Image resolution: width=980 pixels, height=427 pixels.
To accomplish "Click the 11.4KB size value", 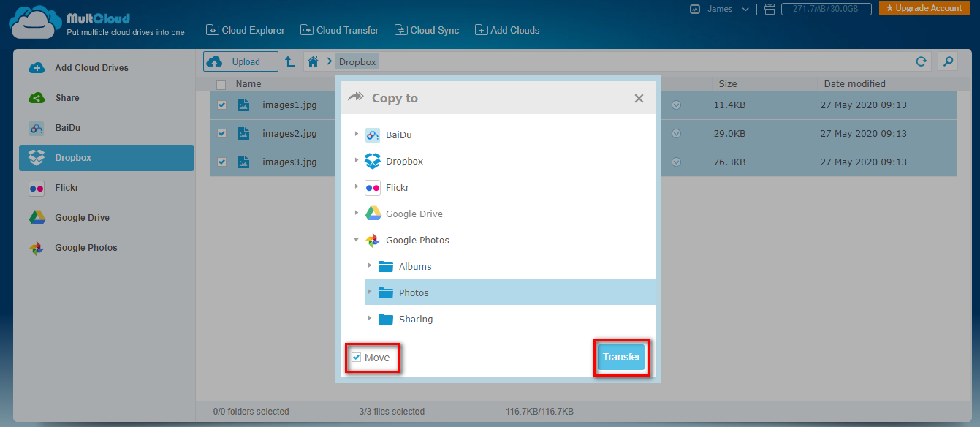I will pyautogui.click(x=729, y=105).
